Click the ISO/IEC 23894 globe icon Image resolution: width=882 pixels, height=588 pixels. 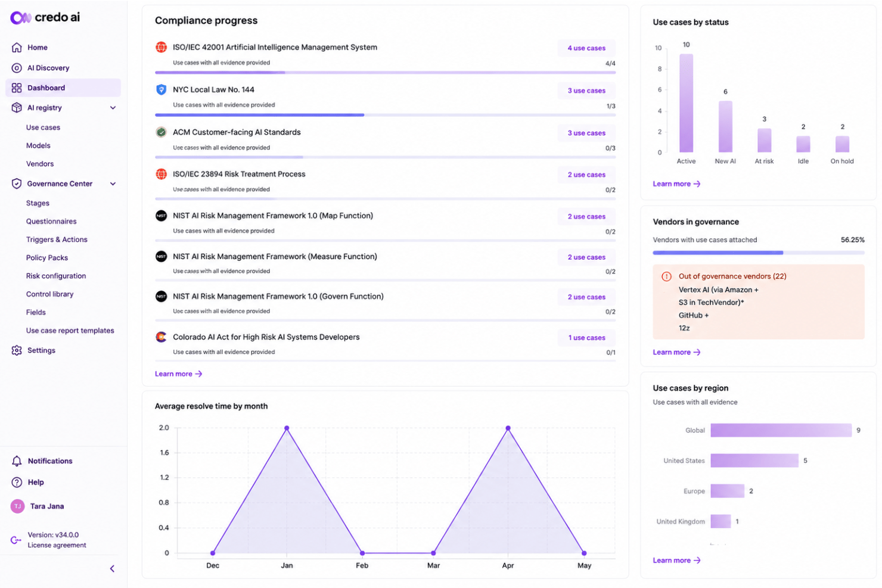coord(161,174)
